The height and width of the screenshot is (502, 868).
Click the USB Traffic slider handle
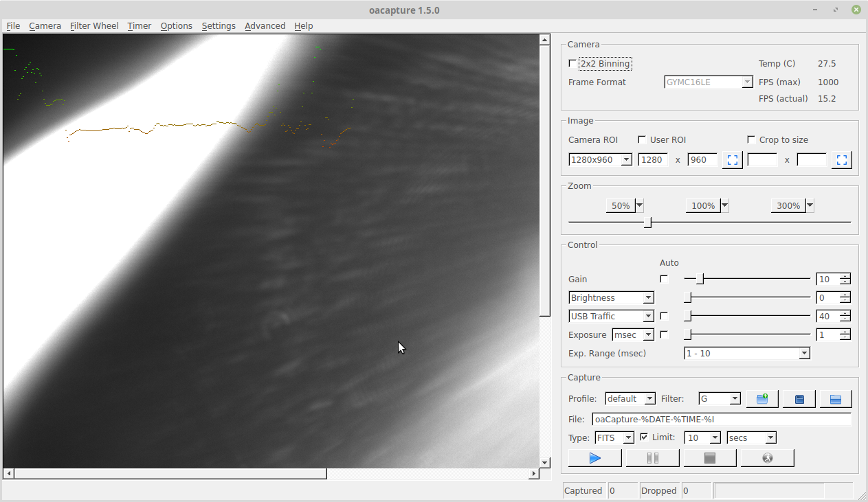click(x=688, y=316)
